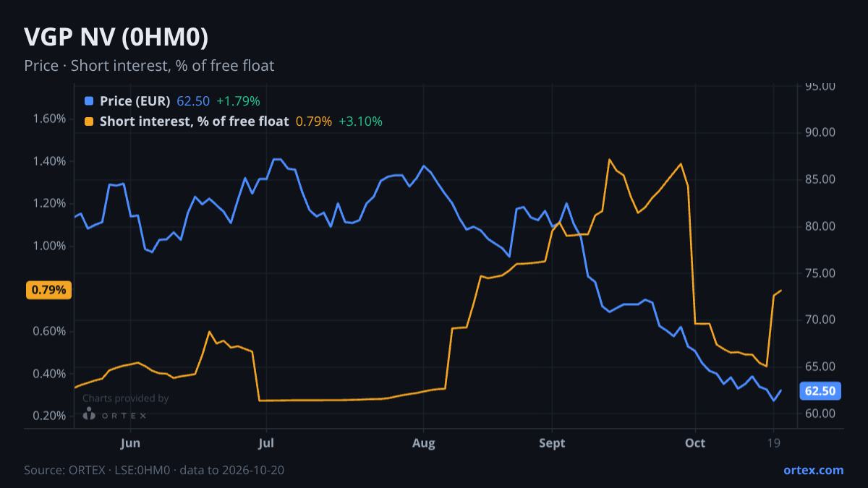
Task: Click the 60.00 right axis label
Action: [820, 414]
